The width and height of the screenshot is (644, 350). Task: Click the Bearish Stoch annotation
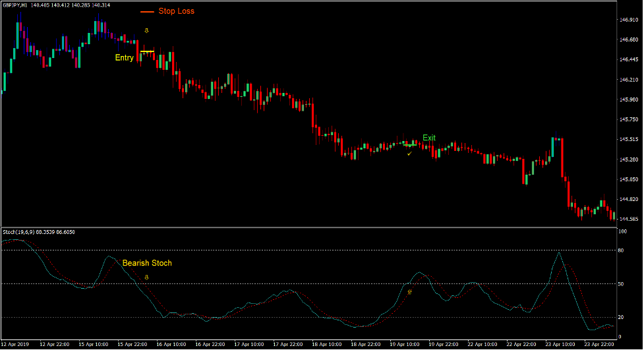click(147, 263)
